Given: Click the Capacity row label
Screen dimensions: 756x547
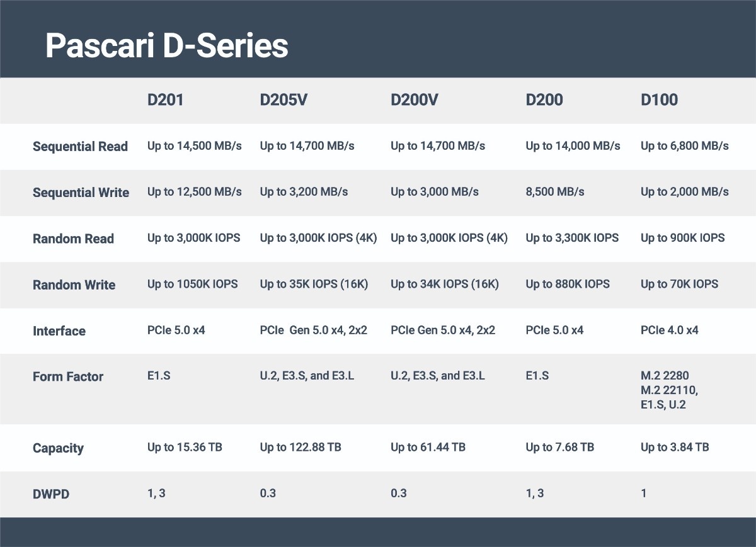Looking at the screenshot, I should pos(58,448).
